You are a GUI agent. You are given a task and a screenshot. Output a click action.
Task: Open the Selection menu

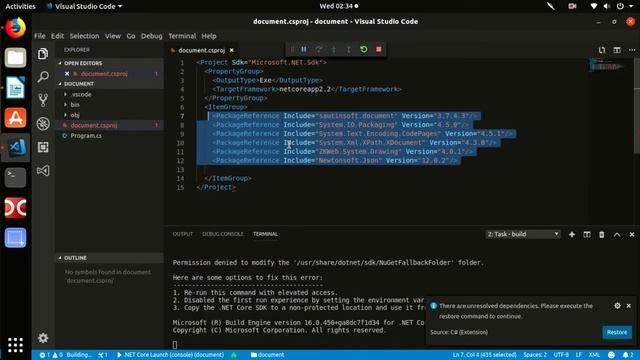click(84, 36)
